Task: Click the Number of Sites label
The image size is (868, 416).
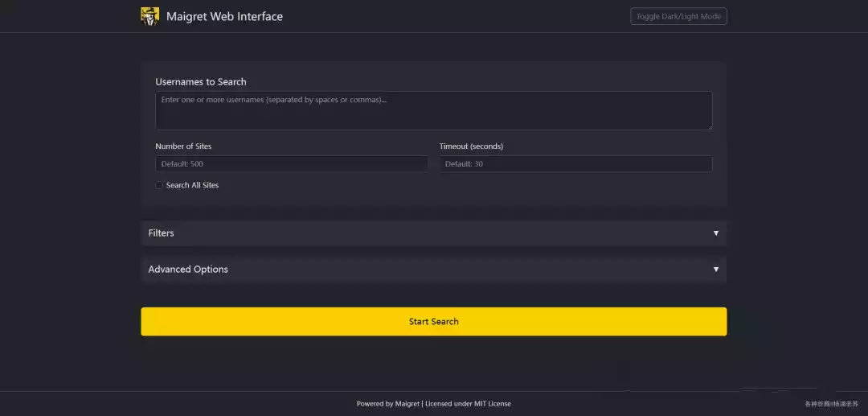Action: point(183,146)
